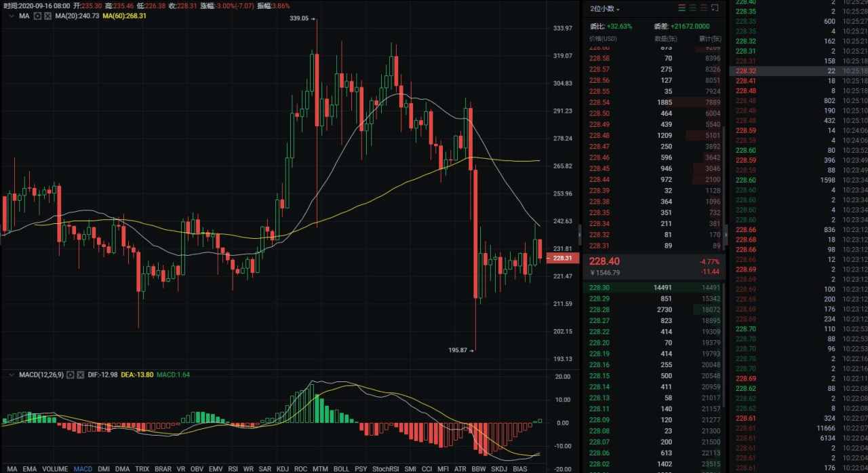Click the order book pop-out icon
This screenshot has width=868, height=473.
point(715,8)
